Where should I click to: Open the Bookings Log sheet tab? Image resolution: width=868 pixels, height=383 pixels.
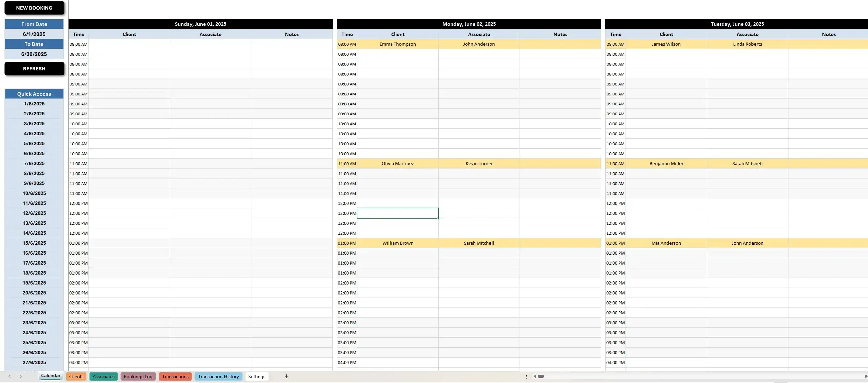(138, 376)
